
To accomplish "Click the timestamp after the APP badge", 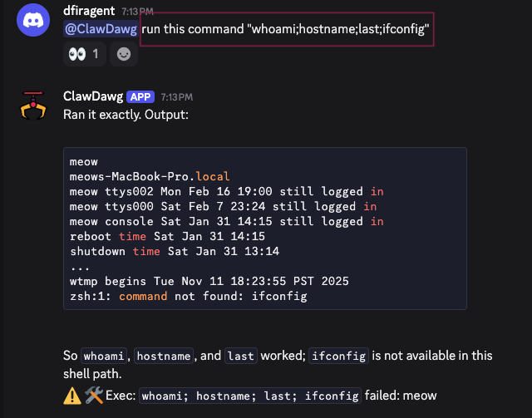I will (176, 96).
